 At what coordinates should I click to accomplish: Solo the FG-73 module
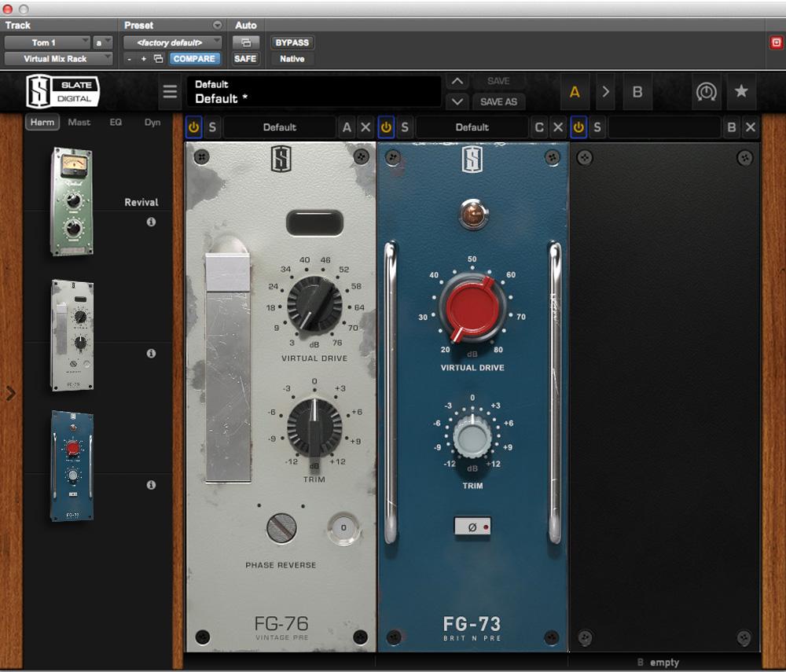pyautogui.click(x=405, y=127)
